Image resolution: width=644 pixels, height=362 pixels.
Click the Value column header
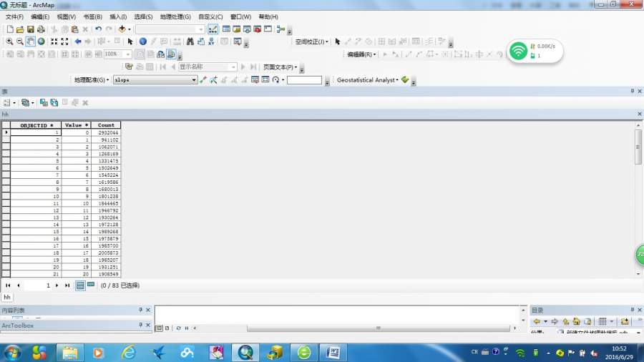point(76,125)
